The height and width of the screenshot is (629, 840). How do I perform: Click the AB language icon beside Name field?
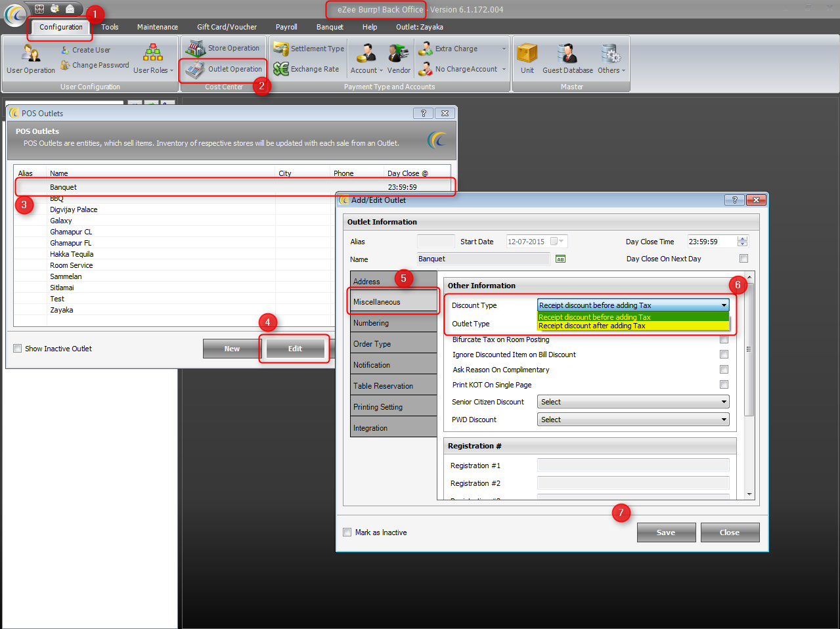coord(560,259)
